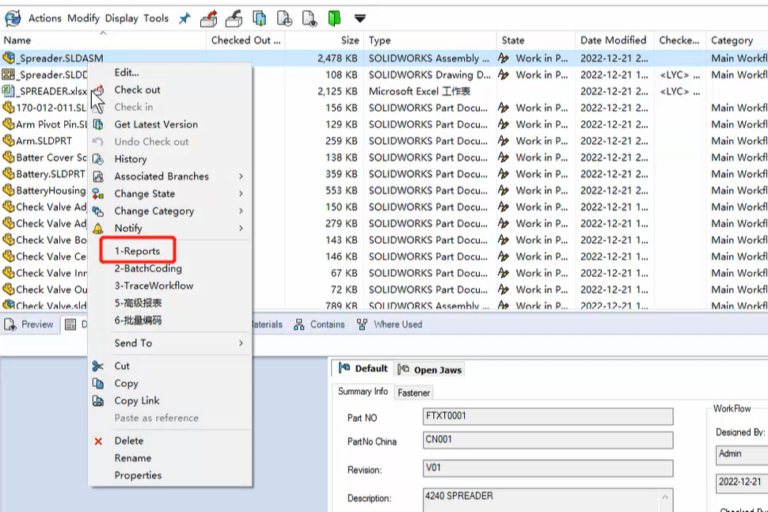Expand Associated Branches submenu
The height and width of the screenshot is (512, 768).
pyautogui.click(x=170, y=176)
